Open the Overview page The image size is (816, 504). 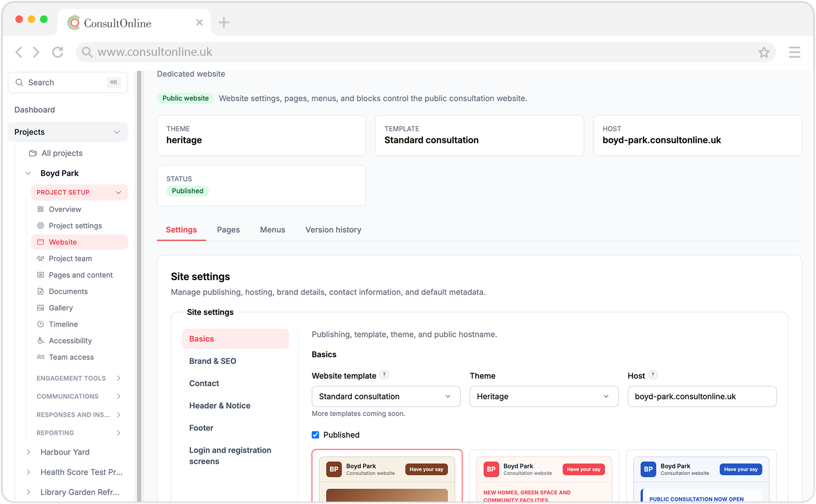point(65,209)
